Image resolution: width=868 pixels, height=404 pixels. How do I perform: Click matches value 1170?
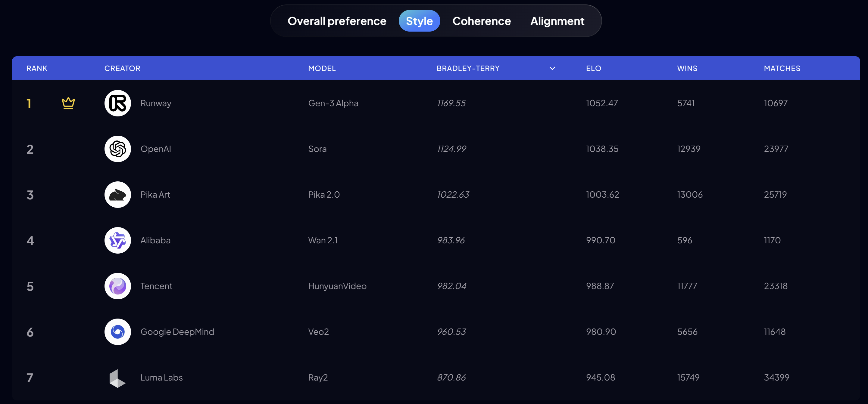[772, 240]
